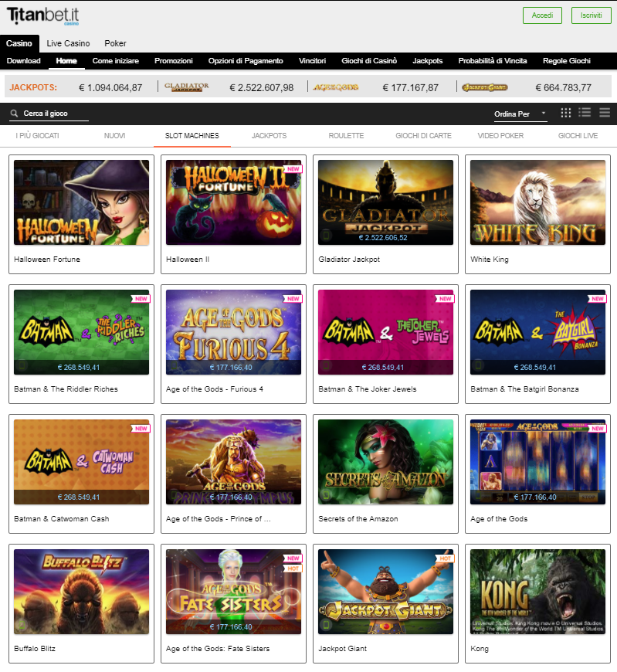This screenshot has height=672, width=617.
Task: Open Kong game thumbnail
Action: coord(537,592)
